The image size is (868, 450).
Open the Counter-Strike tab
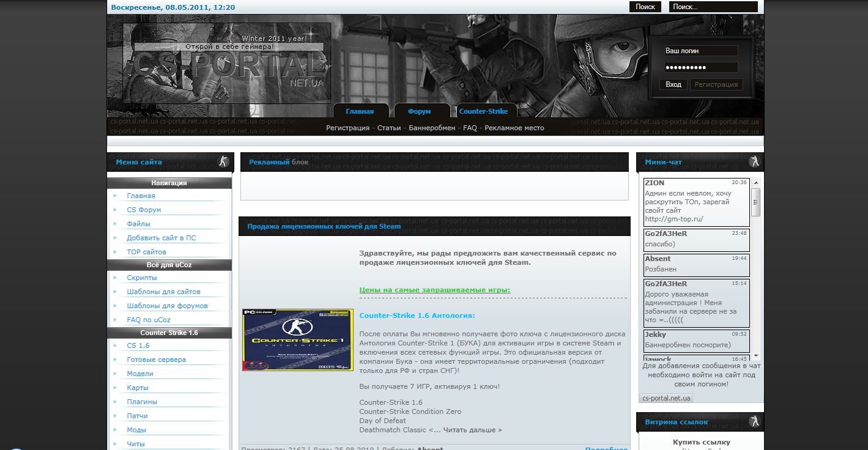point(483,111)
